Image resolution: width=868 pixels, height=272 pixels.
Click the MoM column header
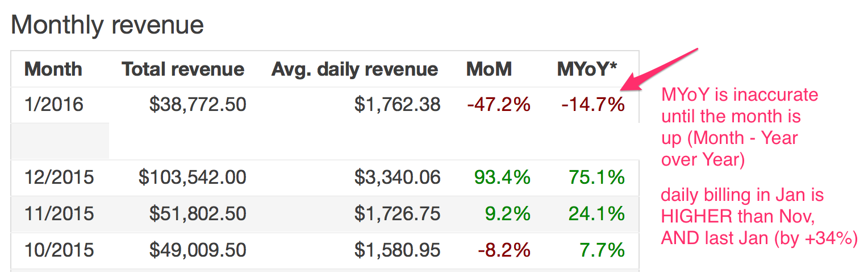tap(489, 69)
